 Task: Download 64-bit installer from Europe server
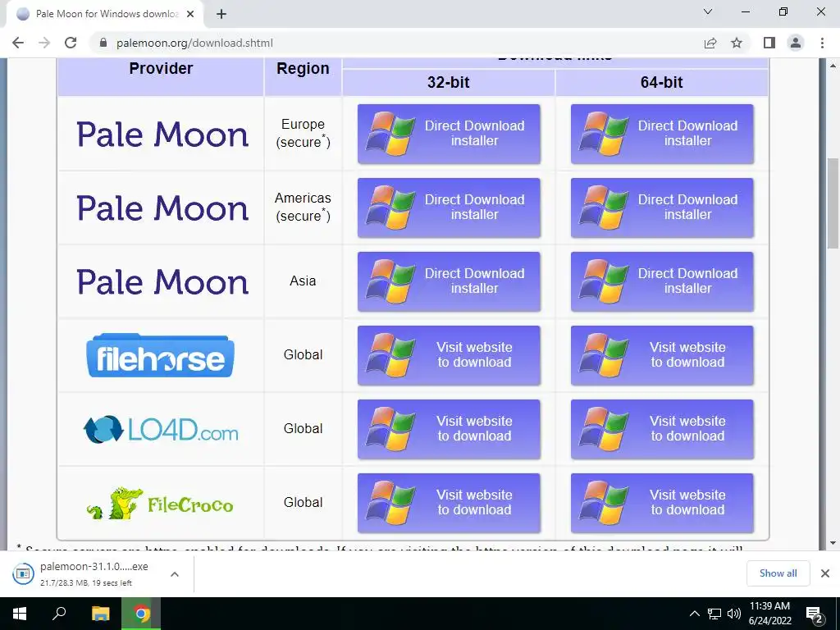(x=662, y=134)
